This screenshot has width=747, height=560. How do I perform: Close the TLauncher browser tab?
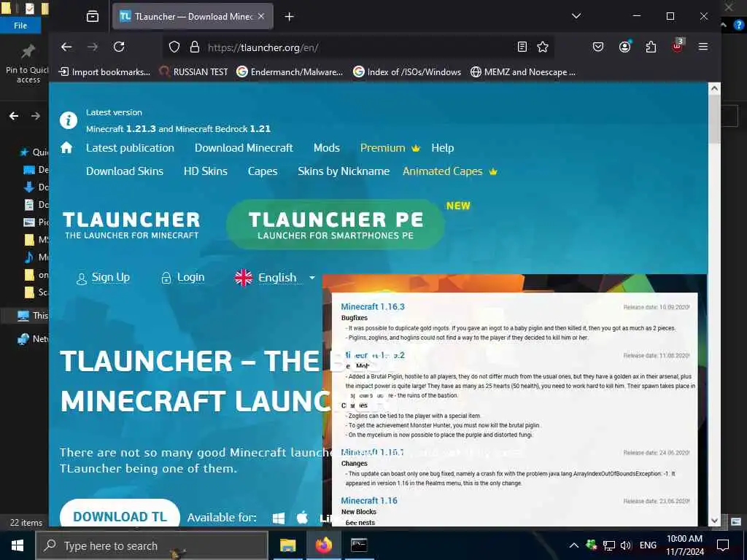[x=261, y=16]
